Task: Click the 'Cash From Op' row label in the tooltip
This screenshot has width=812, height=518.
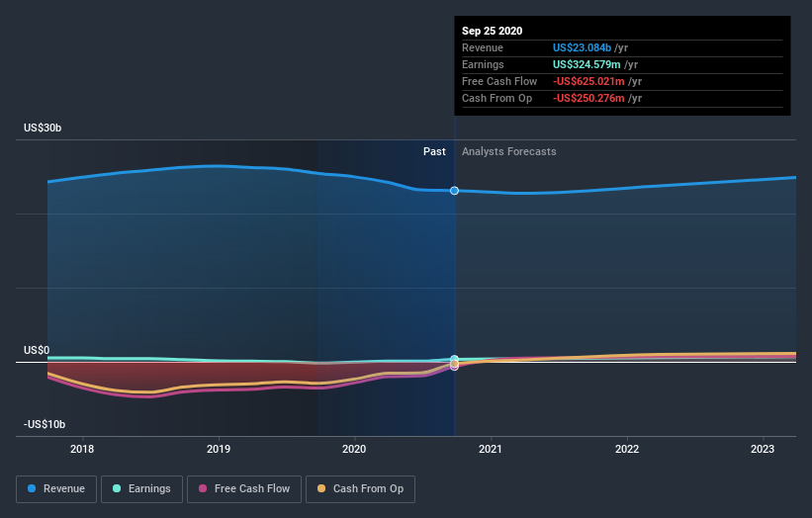Action: click(x=497, y=98)
